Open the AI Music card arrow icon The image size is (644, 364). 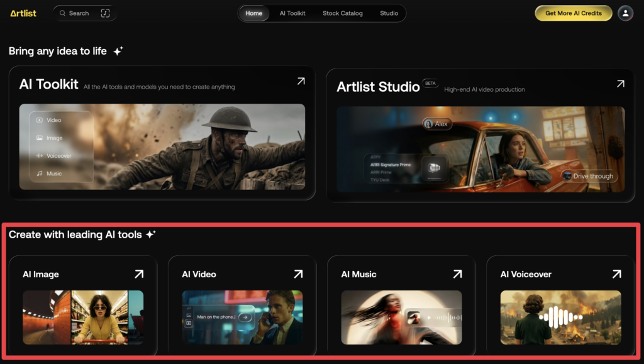coord(458,274)
